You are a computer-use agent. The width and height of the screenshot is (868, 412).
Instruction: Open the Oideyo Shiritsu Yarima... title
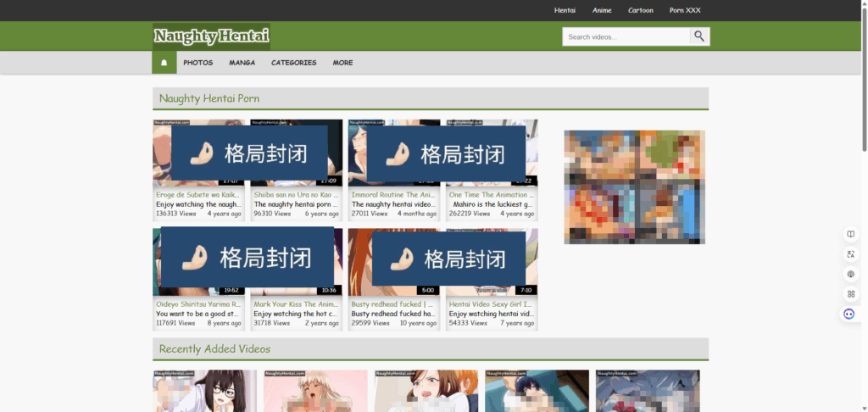(198, 304)
